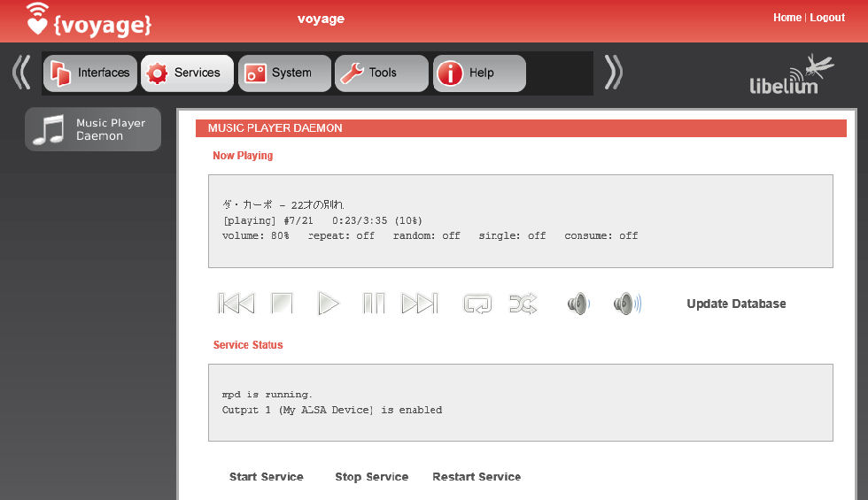Image resolution: width=868 pixels, height=500 pixels.
Task: Open the Services menu
Action: 187,73
